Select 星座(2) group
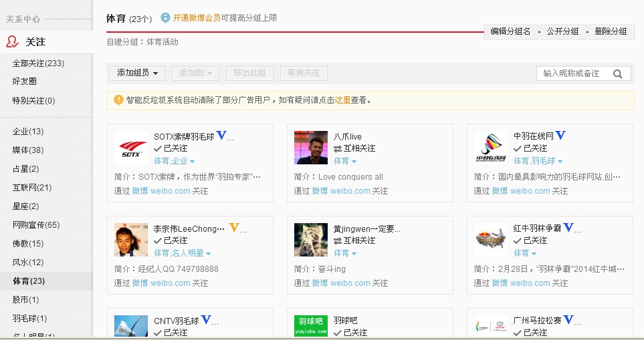644x340 pixels. [x=26, y=206]
